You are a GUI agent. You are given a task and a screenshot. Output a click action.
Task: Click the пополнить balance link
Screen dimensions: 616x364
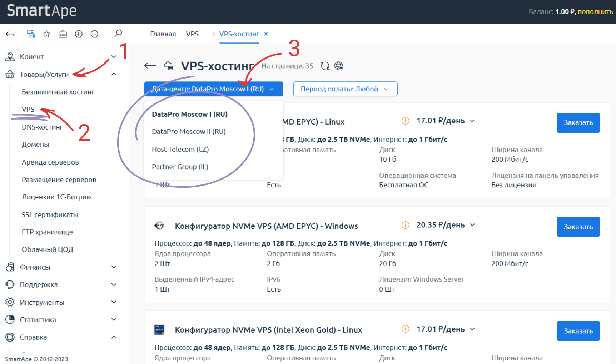click(x=595, y=12)
